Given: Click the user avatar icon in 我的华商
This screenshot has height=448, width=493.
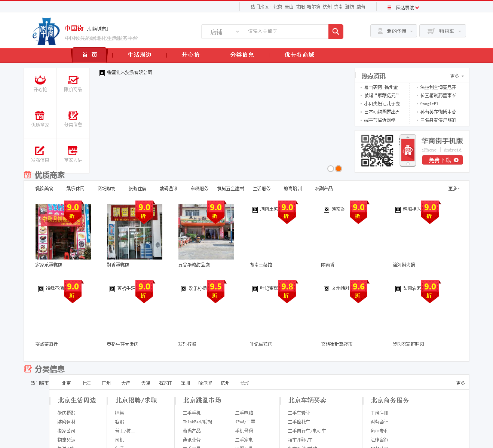Looking at the screenshot, I should coord(380,31).
